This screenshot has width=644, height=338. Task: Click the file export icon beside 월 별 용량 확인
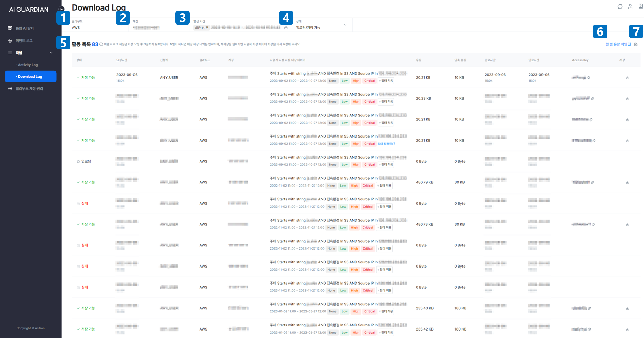click(x=636, y=44)
